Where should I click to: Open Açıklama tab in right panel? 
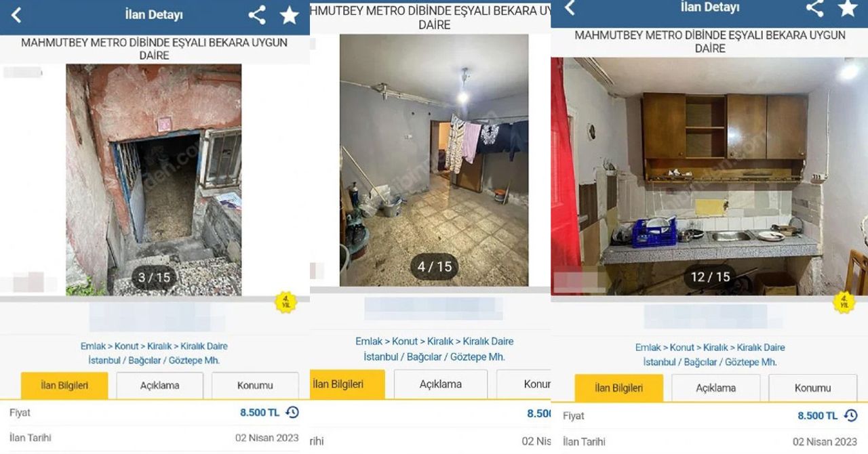[x=715, y=388]
